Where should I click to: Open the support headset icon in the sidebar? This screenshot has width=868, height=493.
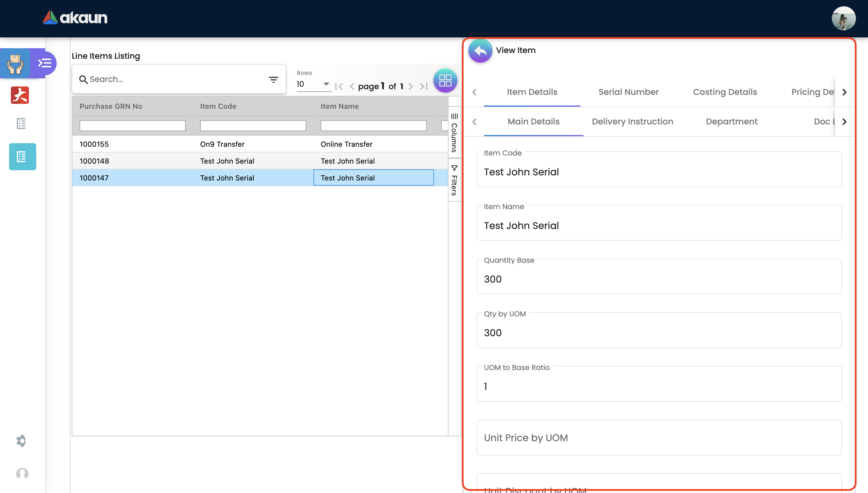pos(22,473)
